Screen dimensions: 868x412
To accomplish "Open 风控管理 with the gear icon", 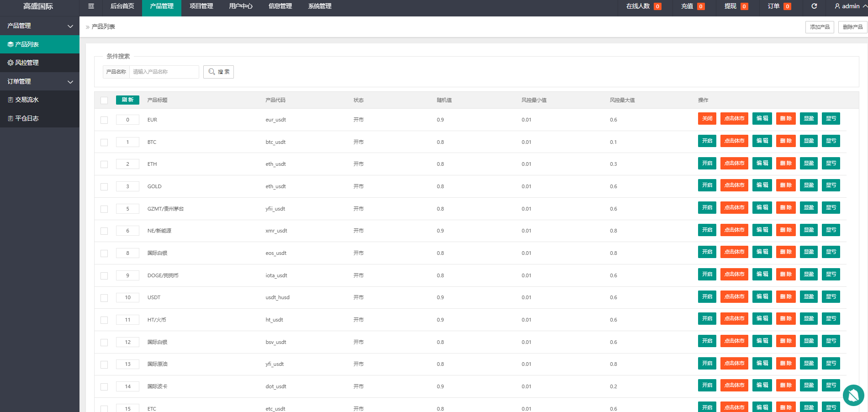I will (40, 63).
